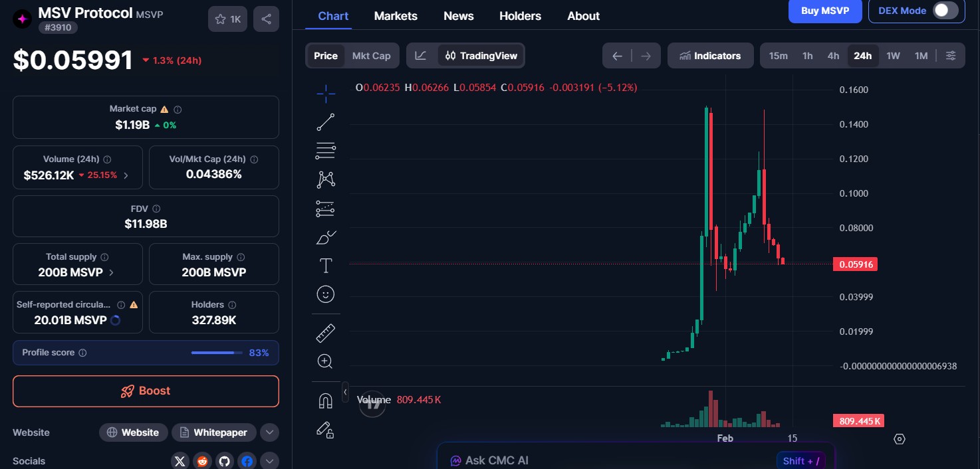Click the Buy MSVP button

pos(825,11)
